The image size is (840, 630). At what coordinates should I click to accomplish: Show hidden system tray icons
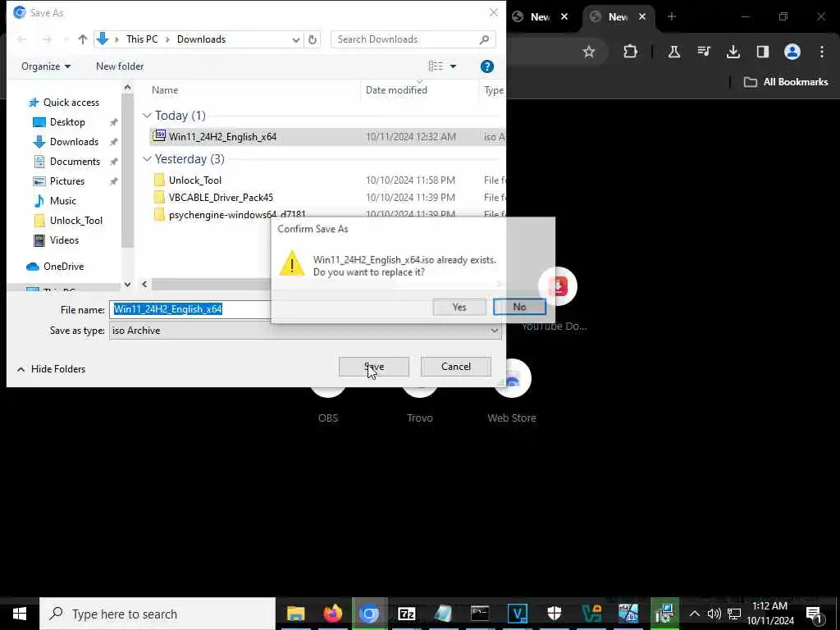[x=694, y=614]
